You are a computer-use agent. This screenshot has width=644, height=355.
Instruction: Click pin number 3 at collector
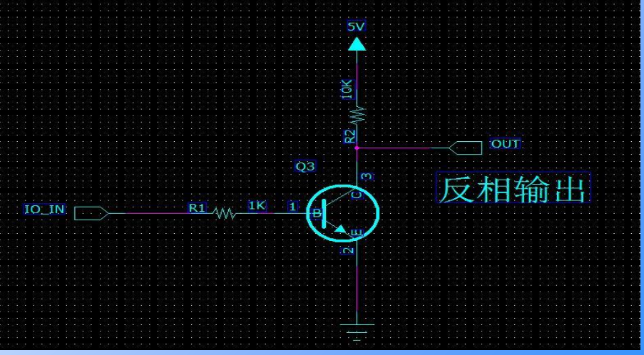coord(367,177)
